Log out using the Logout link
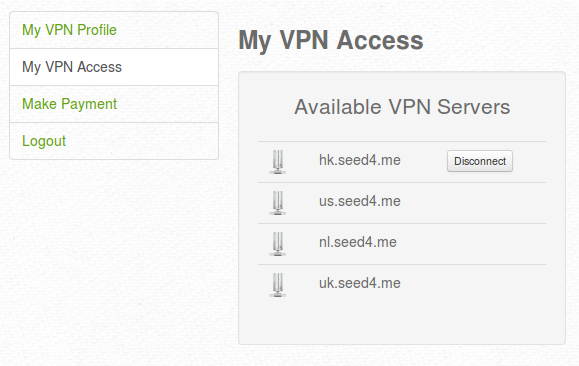This screenshot has width=579, height=366. point(44,141)
